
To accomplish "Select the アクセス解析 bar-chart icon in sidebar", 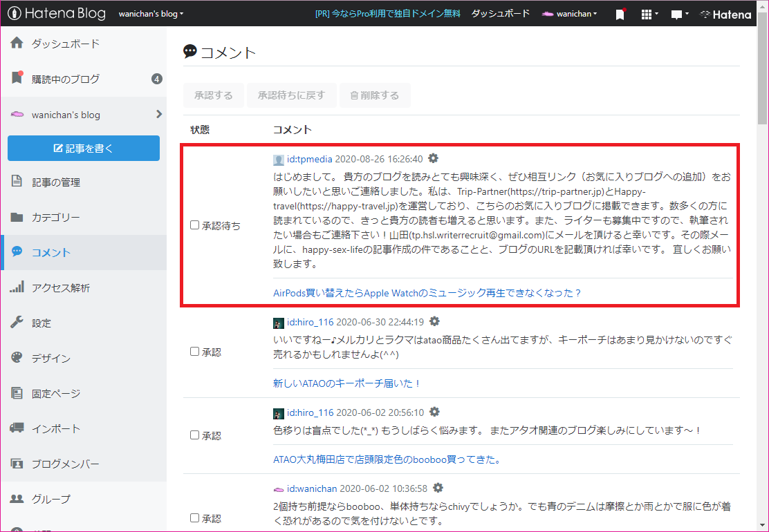I will [16, 286].
